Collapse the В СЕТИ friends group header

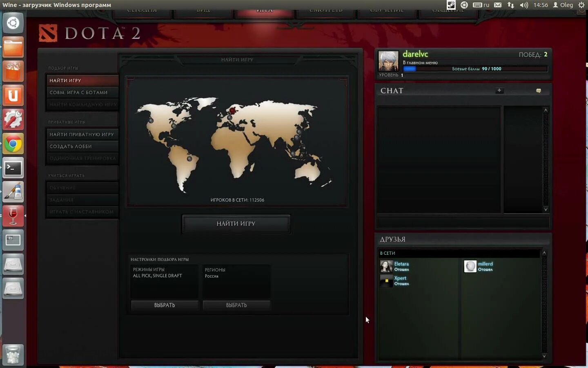(x=459, y=253)
